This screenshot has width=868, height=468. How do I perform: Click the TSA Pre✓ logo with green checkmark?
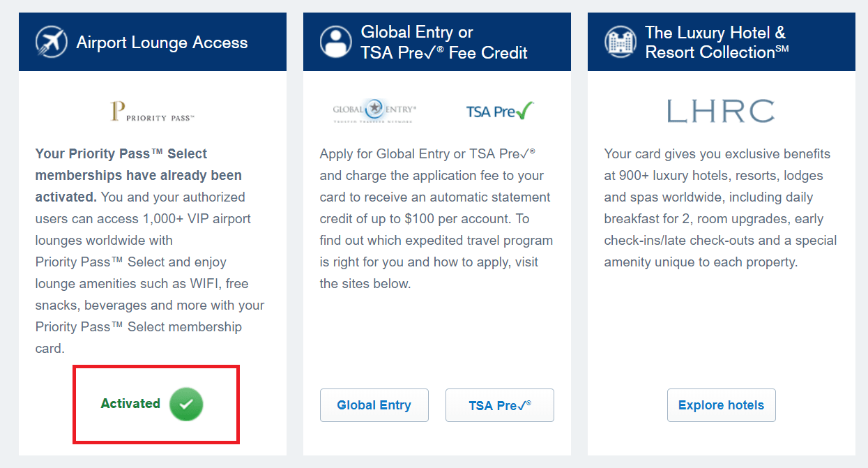click(x=499, y=110)
